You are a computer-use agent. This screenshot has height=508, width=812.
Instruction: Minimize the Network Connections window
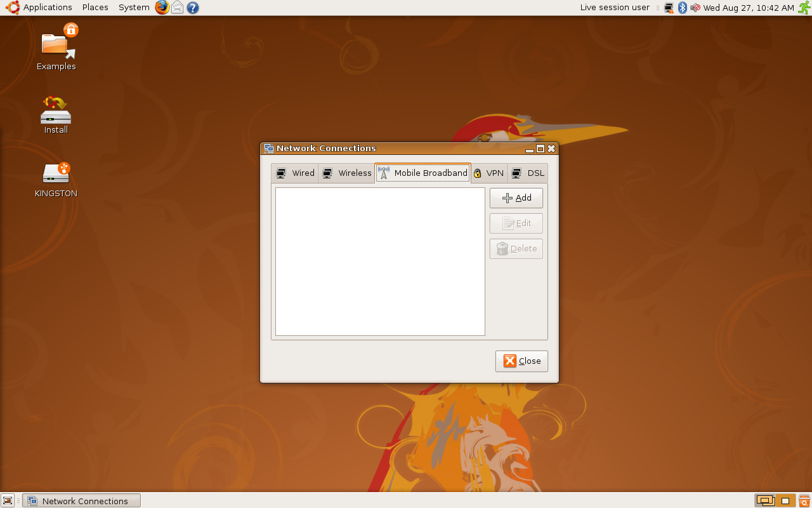click(530, 149)
